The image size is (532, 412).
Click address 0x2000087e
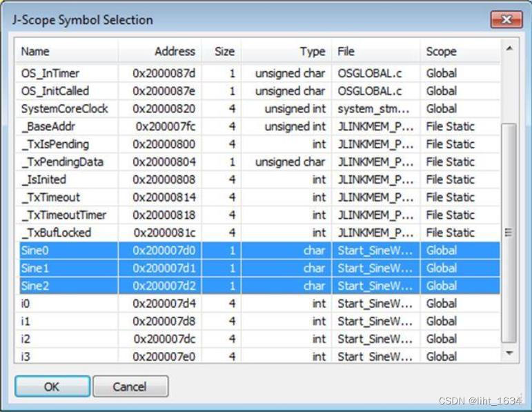(x=164, y=91)
